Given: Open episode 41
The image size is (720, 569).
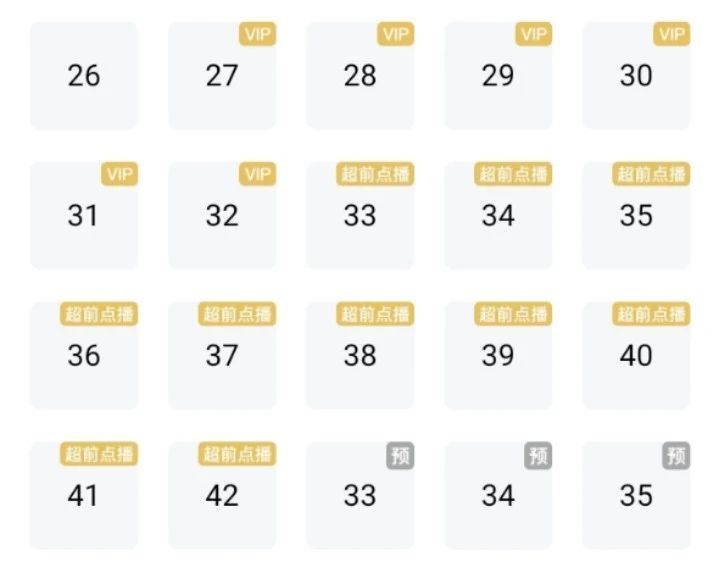Looking at the screenshot, I should (x=84, y=496).
